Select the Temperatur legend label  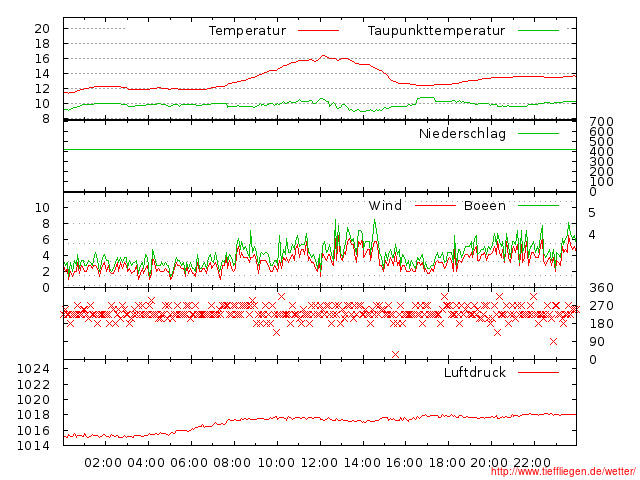[247, 31]
